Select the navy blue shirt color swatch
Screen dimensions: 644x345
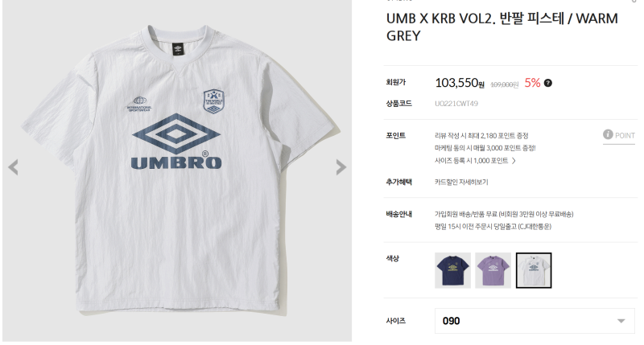tap(452, 270)
